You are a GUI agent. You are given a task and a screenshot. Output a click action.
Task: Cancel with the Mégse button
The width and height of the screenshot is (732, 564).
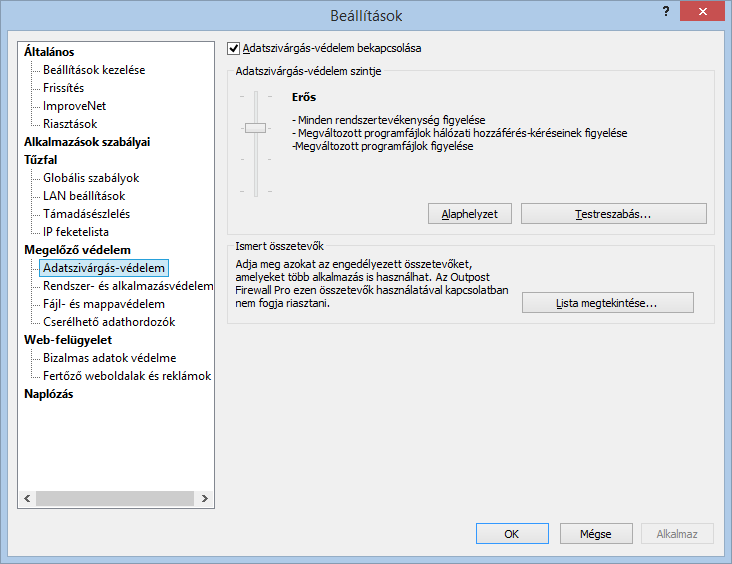click(x=596, y=534)
